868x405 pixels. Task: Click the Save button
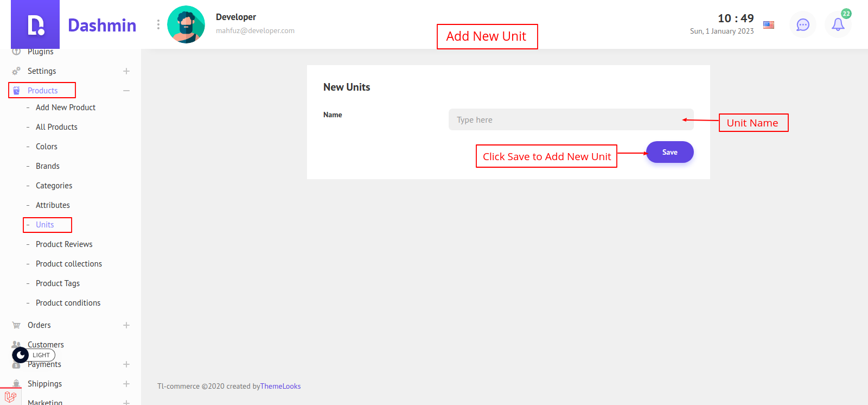(669, 152)
